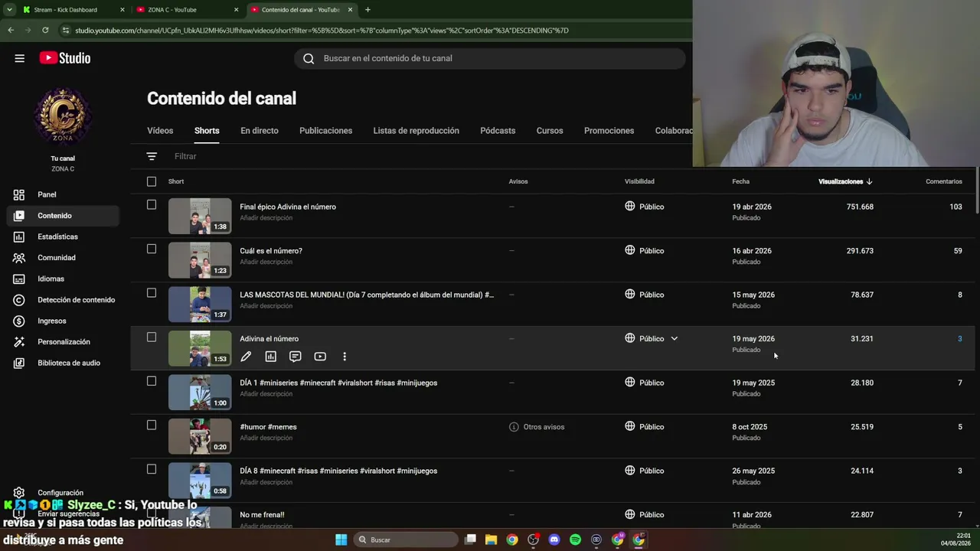The height and width of the screenshot is (551, 980).
Task: Open Personalización magic wand icon
Action: click(19, 342)
